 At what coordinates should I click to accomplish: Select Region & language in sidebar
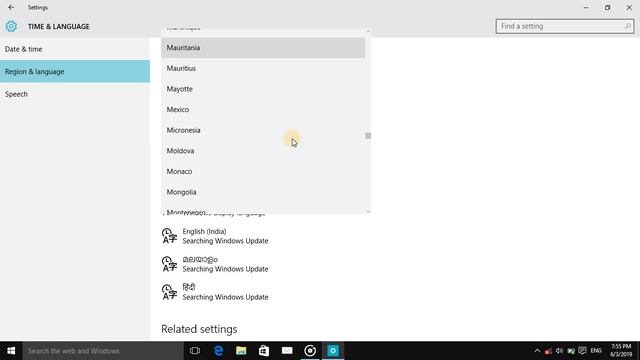coord(75,71)
